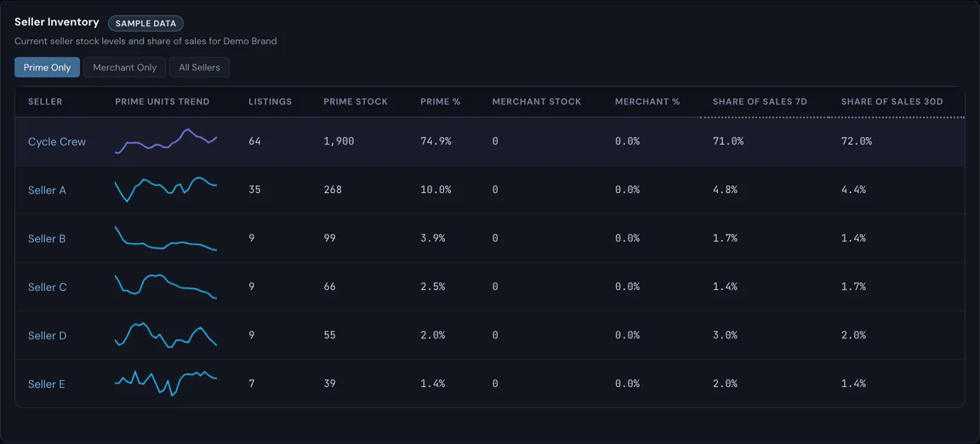Click the Seller B trend sparkline
This screenshot has height=444, width=980.
click(166, 238)
